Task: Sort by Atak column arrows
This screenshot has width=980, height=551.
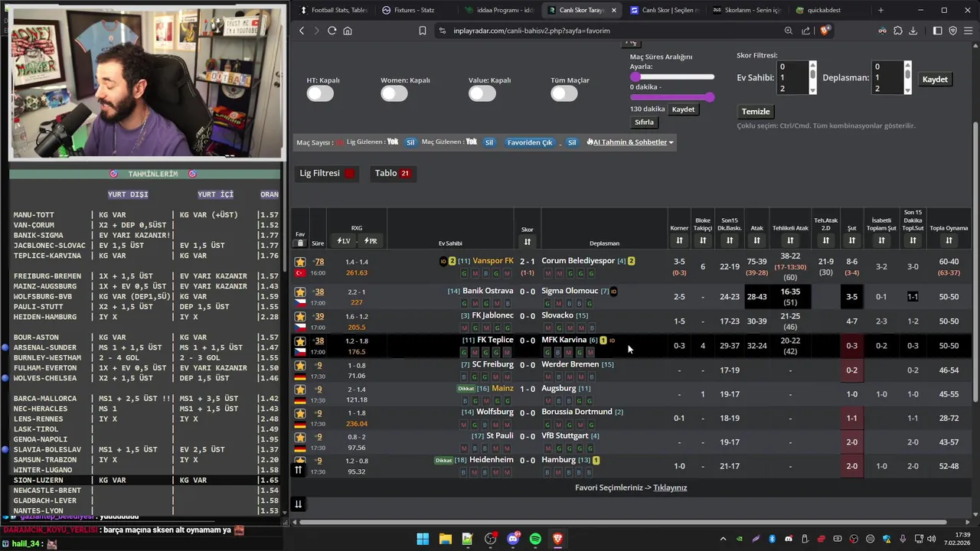Action: [756, 241]
